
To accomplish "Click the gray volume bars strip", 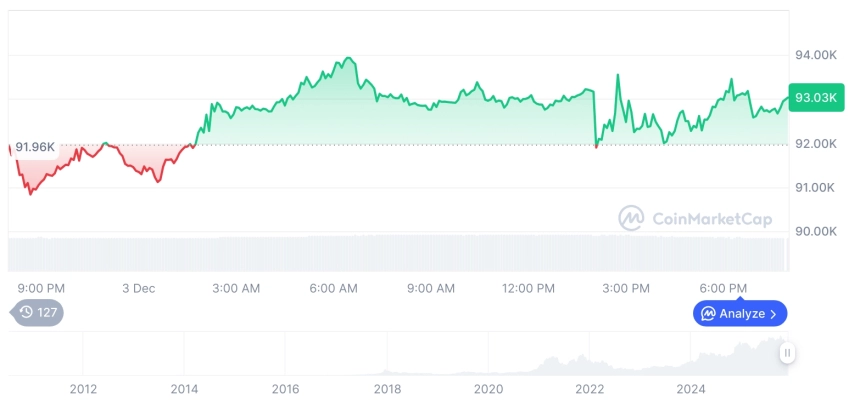I will pyautogui.click(x=400, y=253).
